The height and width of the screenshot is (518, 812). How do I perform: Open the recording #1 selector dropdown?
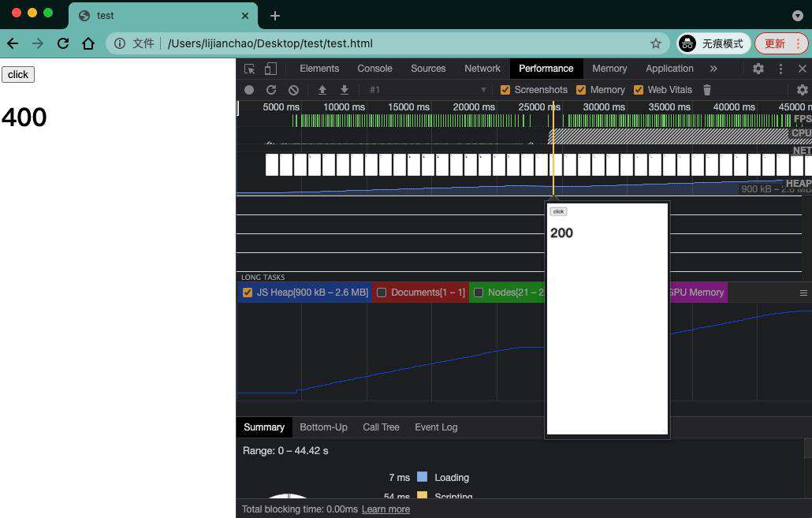tap(428, 90)
